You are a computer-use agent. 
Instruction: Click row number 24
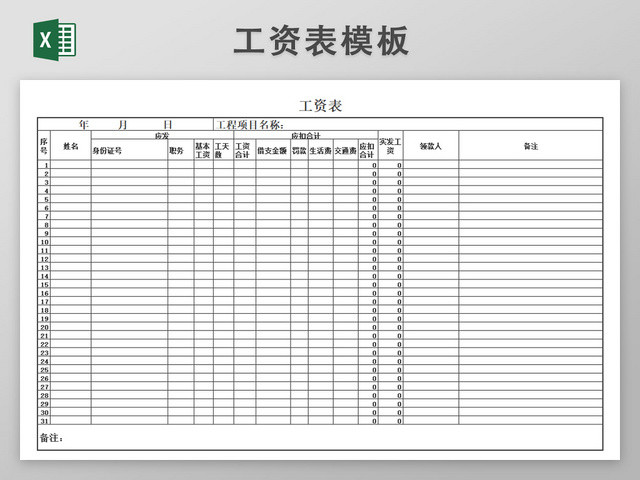(x=44, y=361)
